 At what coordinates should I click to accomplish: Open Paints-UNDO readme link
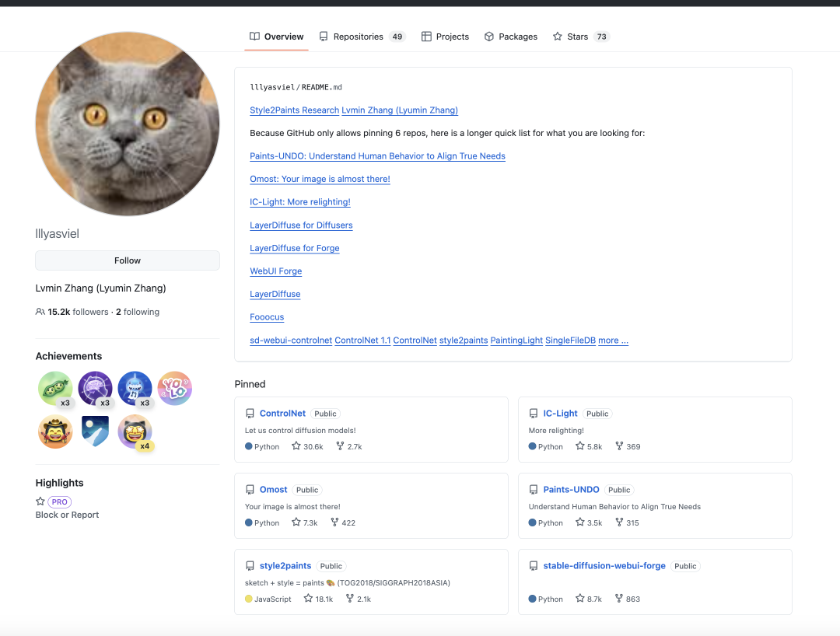point(377,156)
